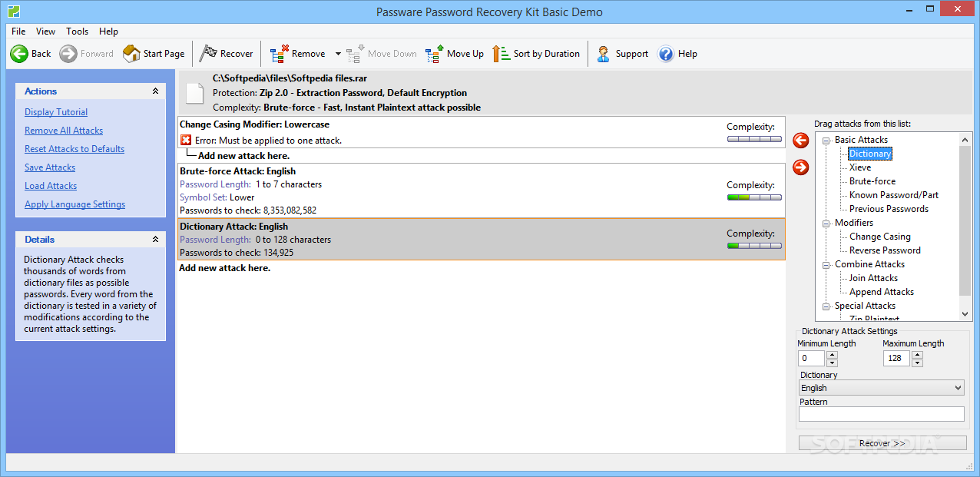This screenshot has width=980, height=477.
Task: Click attack tree scrollbar down arrow
Action: click(x=966, y=314)
